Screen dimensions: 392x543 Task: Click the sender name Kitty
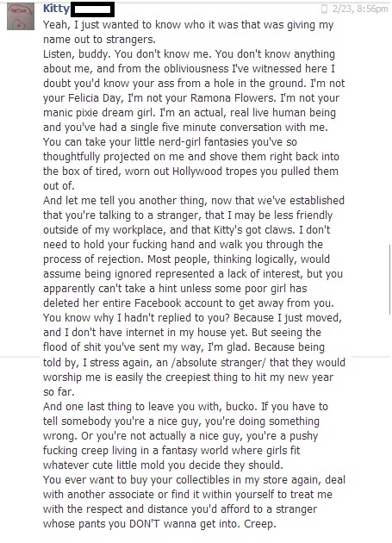(x=56, y=9)
